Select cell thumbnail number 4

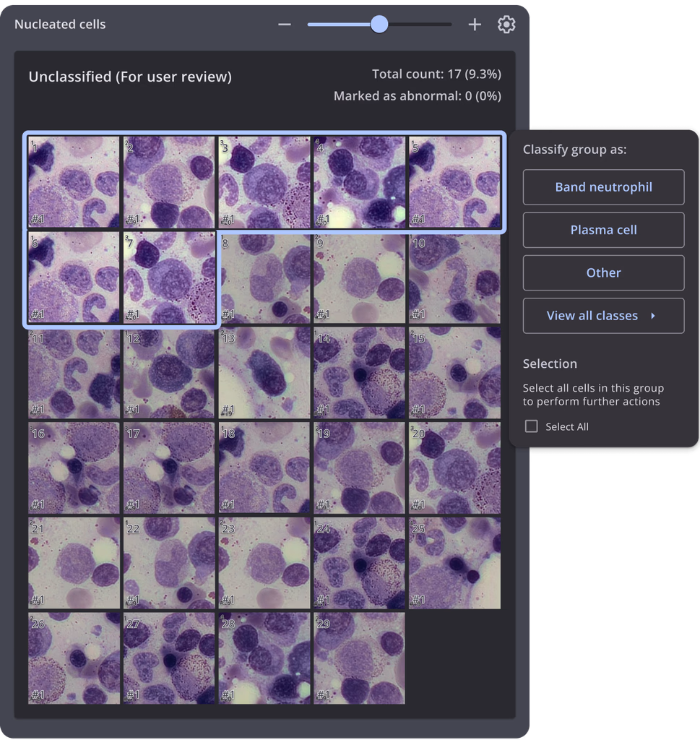pyautogui.click(x=360, y=182)
